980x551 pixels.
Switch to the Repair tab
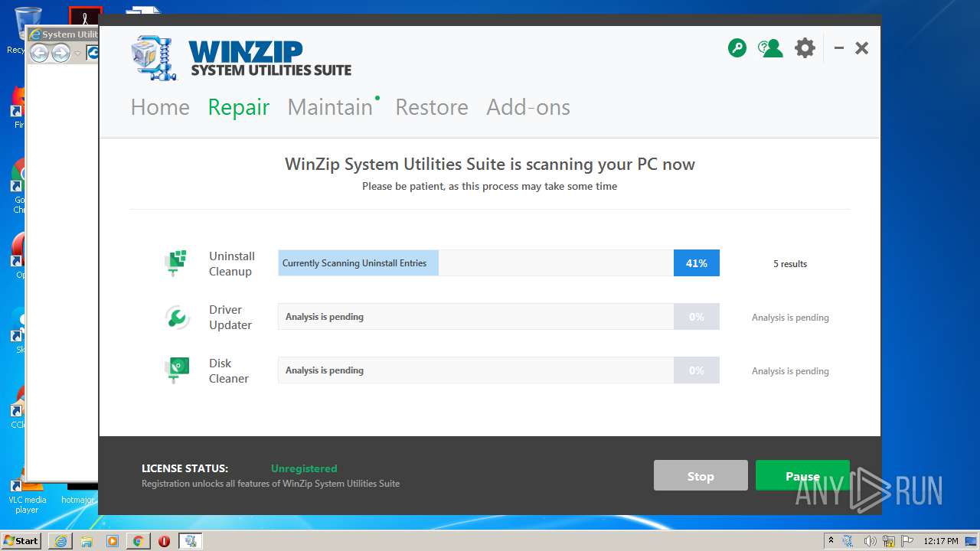coord(239,107)
